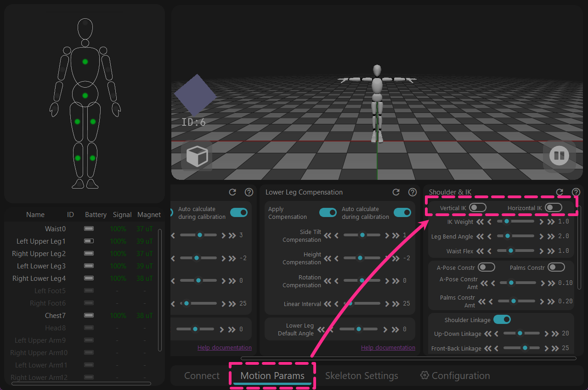This screenshot has height=390, width=588.
Task: Turn off the Shoulder Linkage toggle
Action: pyautogui.click(x=502, y=319)
